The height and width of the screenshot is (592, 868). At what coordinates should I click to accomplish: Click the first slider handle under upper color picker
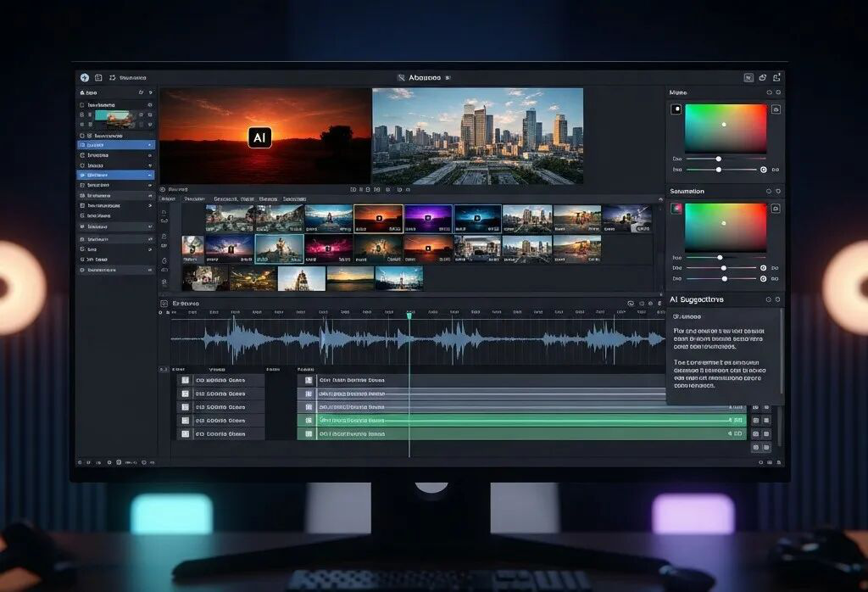pos(719,159)
